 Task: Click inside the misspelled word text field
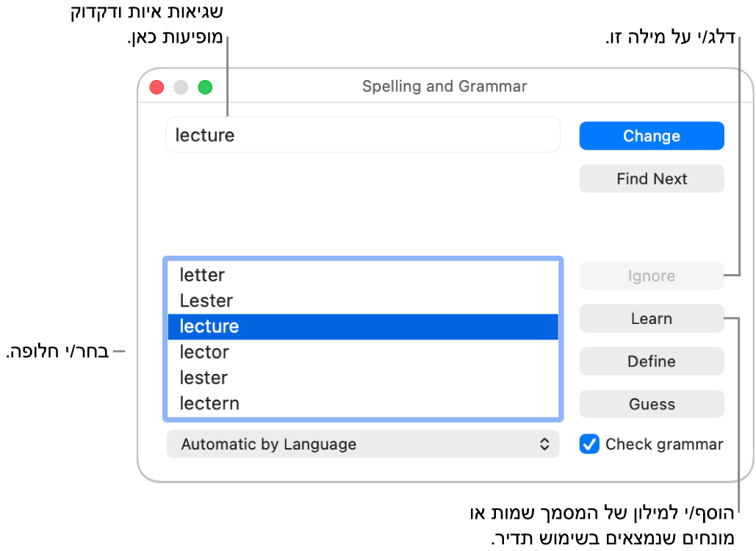[x=362, y=134]
